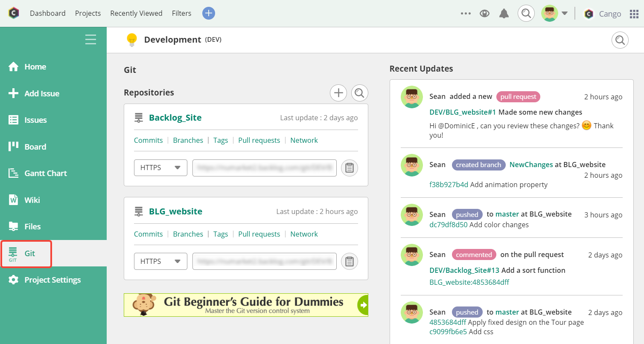Open the Filters menu in top bar
This screenshot has height=344, width=644.
click(181, 13)
